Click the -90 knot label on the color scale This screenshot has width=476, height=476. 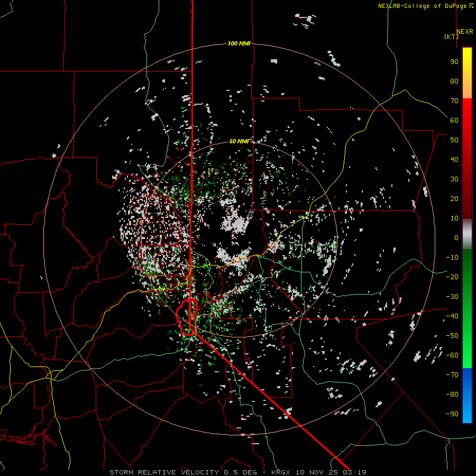pyautogui.click(x=452, y=414)
